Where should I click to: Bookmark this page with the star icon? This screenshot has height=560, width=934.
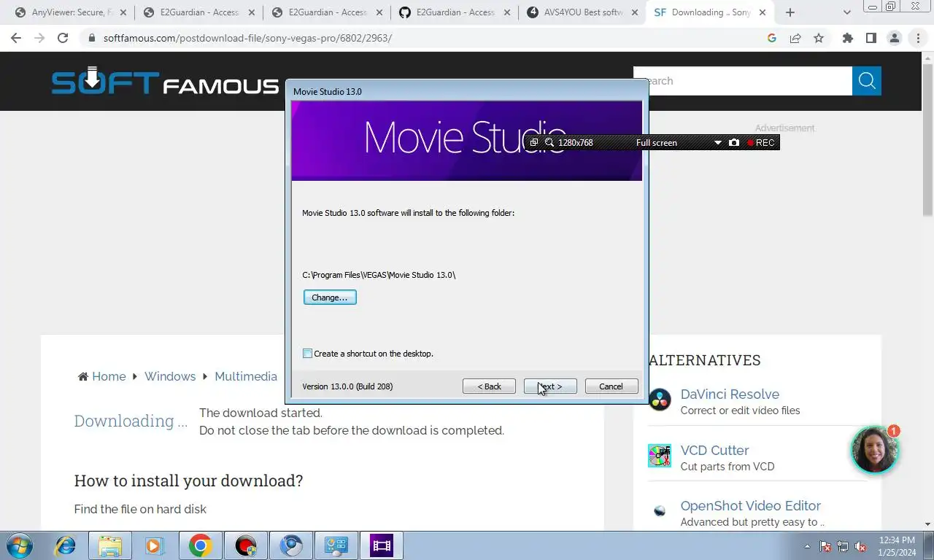pos(819,38)
